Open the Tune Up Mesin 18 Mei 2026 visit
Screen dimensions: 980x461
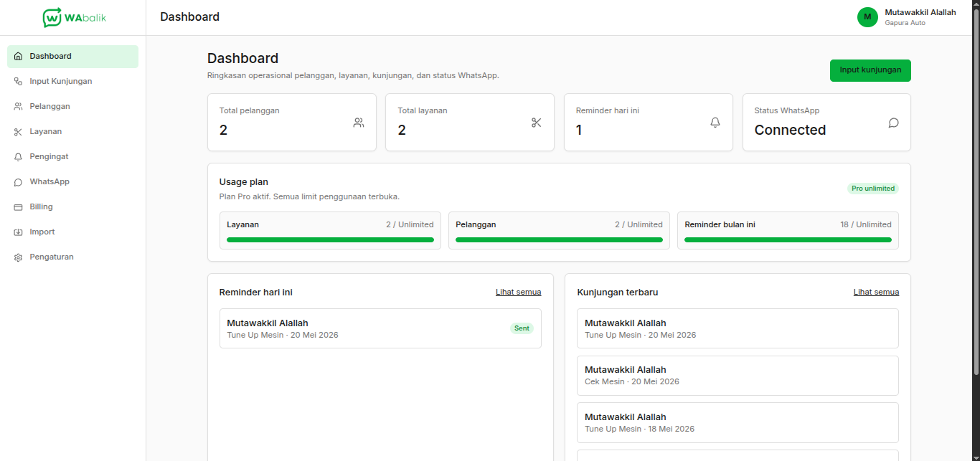pos(738,423)
